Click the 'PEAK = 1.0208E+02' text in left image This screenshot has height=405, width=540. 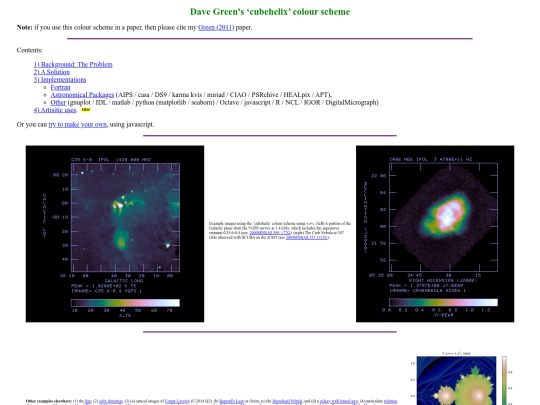click(x=104, y=286)
